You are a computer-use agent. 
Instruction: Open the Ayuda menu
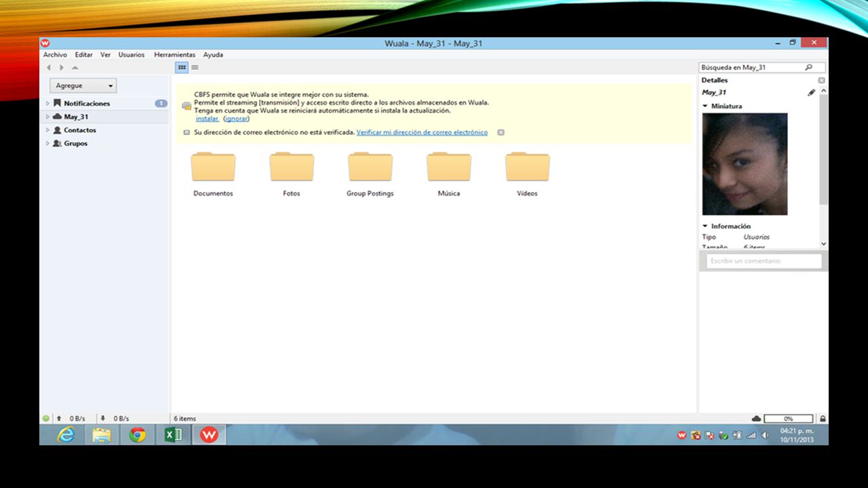tap(213, 55)
